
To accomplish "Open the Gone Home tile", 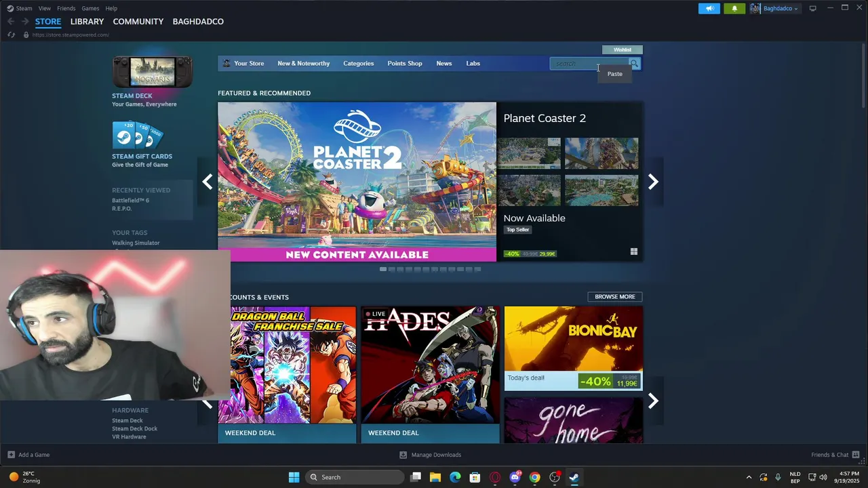I will 573,420.
